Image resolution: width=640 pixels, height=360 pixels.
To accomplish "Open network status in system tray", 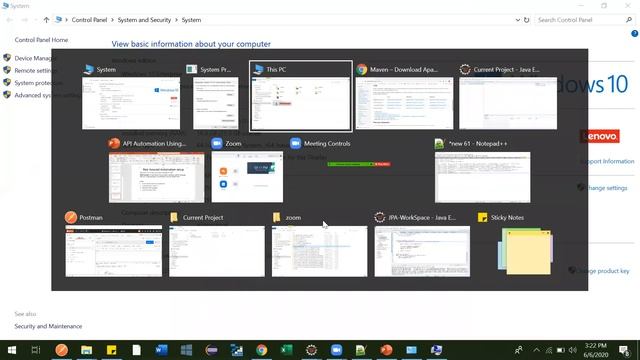I will click(549, 350).
